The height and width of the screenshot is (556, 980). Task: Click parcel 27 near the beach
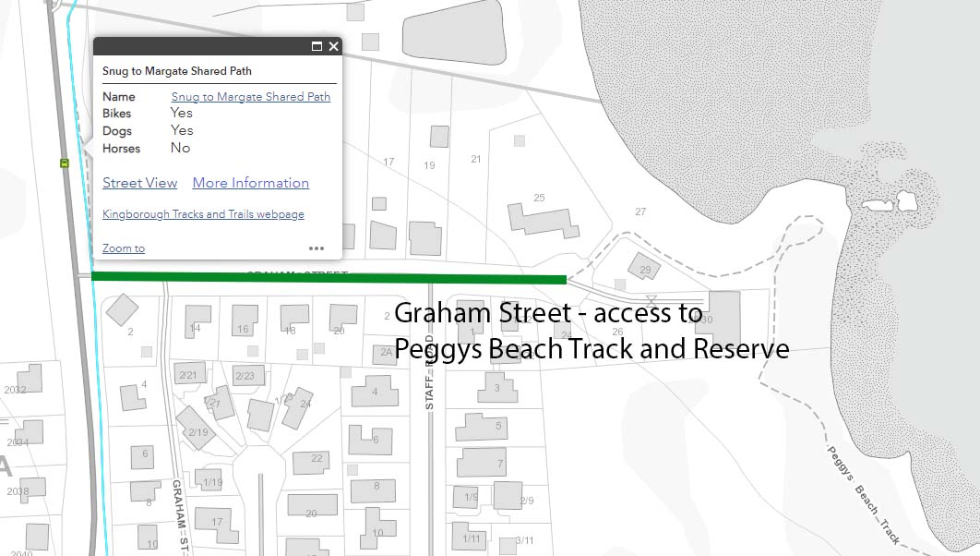pyautogui.click(x=639, y=212)
